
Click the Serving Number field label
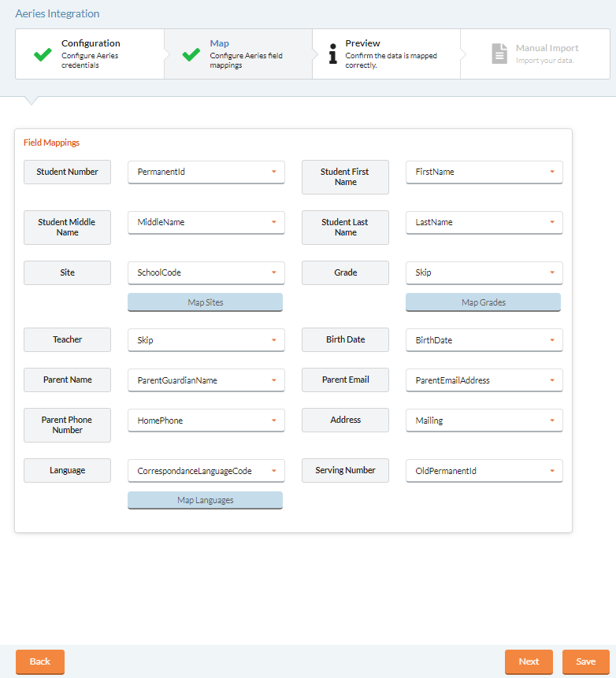click(345, 470)
